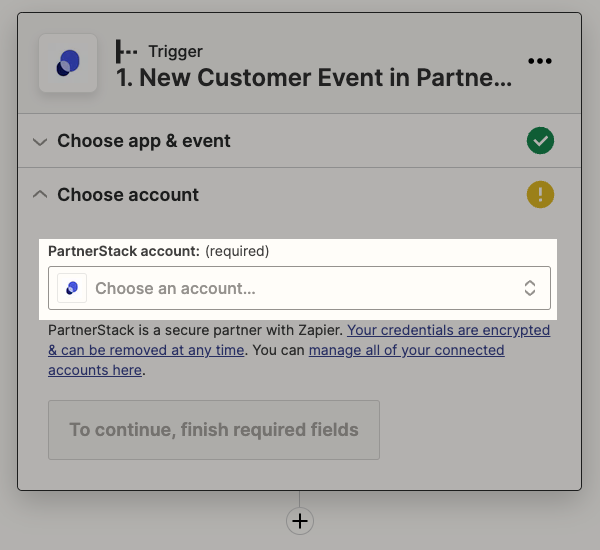The height and width of the screenshot is (550, 600).
Task: Open the "Choose an account..." dropdown
Action: [300, 288]
